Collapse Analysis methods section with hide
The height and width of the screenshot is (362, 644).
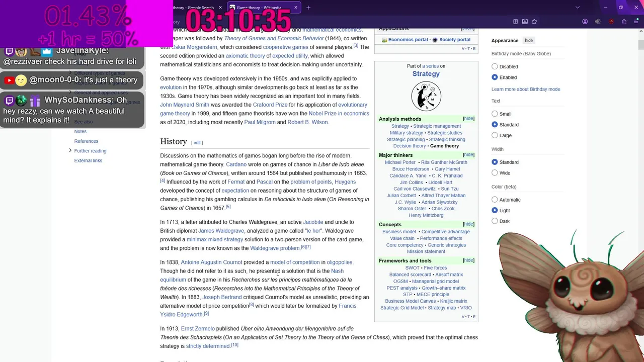click(x=468, y=119)
